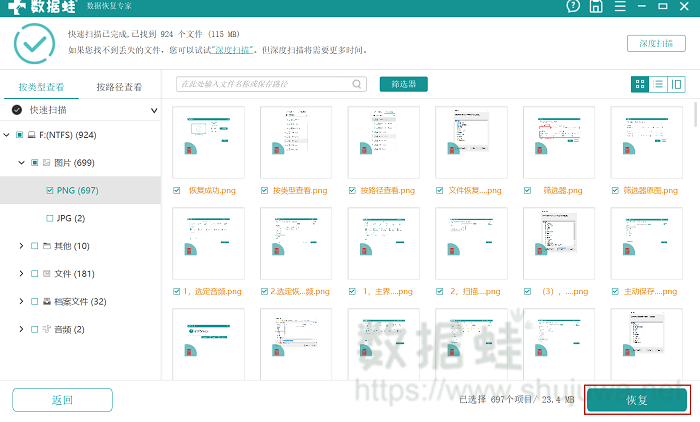Viewport: 700px width, 422px height.
Task: Uncheck 筛选器.png file checkbox
Action: pyautogui.click(x=528, y=191)
